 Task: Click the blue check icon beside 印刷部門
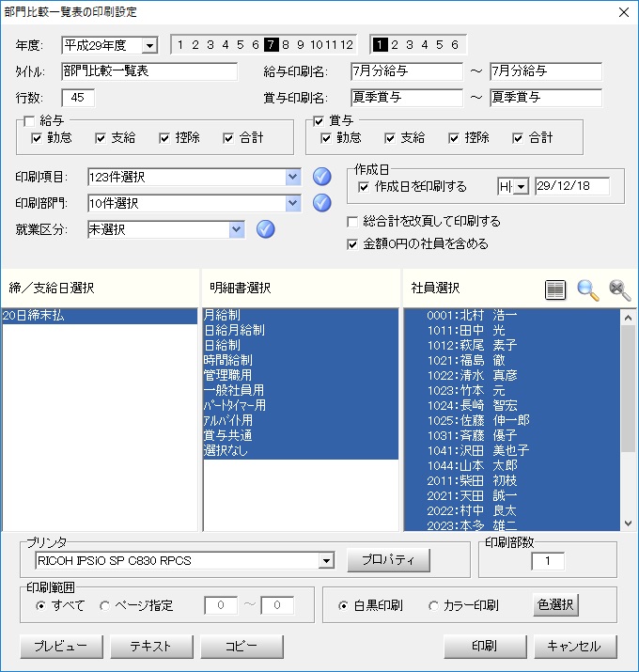[x=321, y=203]
